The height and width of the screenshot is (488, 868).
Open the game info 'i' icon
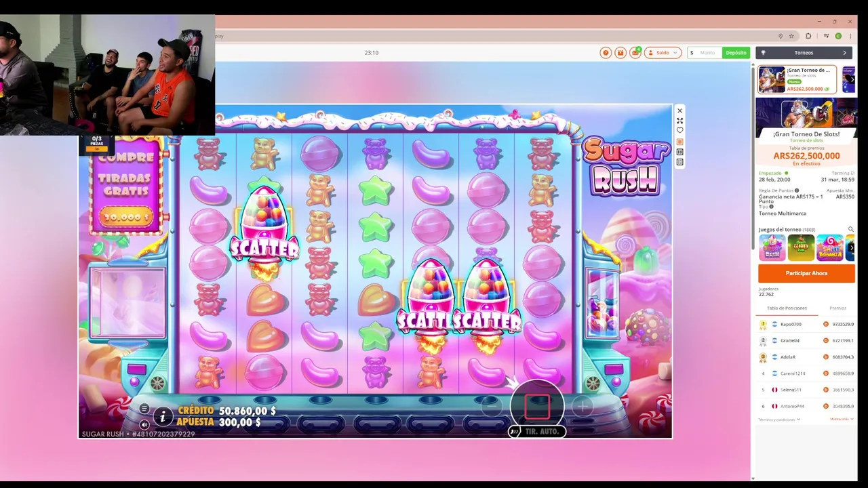pos(163,416)
